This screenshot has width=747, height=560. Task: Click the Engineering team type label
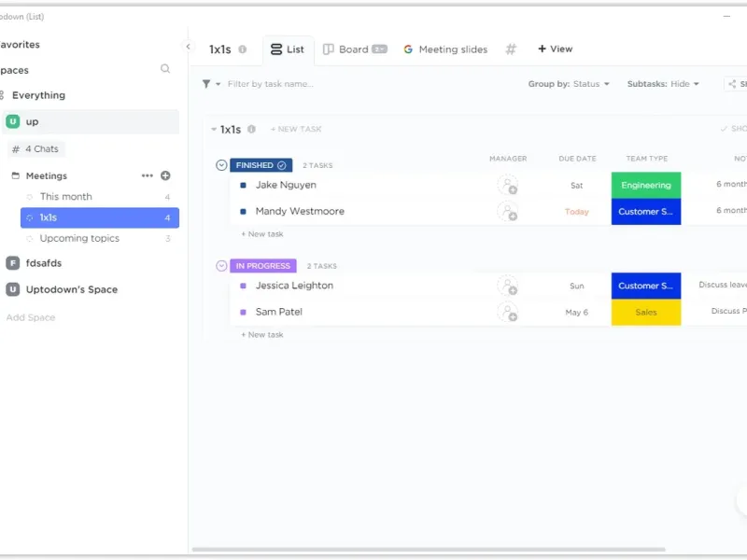click(645, 185)
